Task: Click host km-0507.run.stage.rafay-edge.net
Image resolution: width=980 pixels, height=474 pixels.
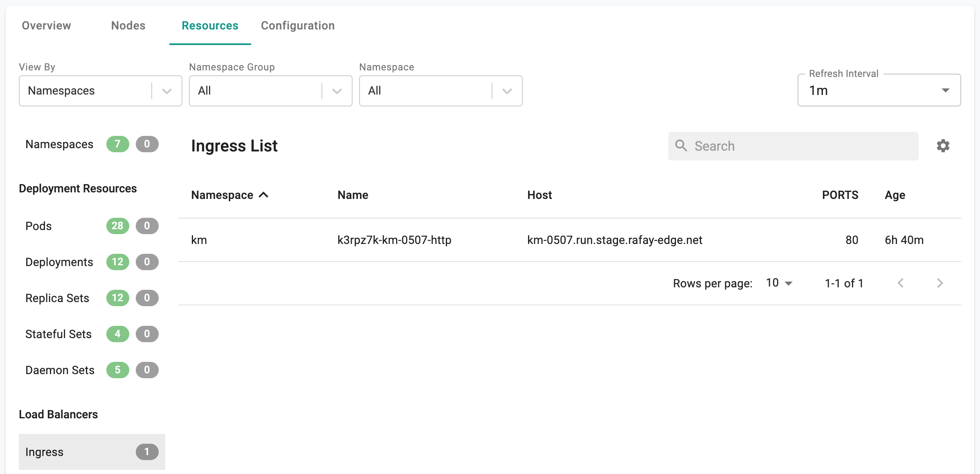Action: [x=615, y=240]
